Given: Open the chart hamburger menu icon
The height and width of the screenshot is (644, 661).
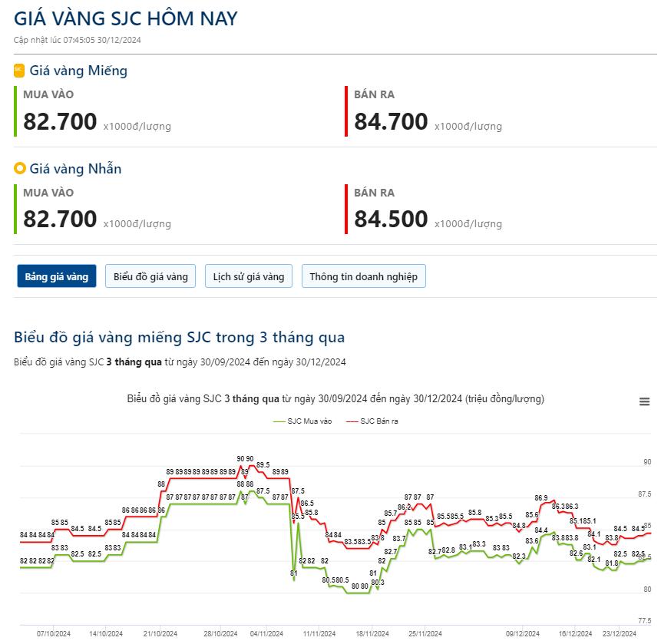Looking at the screenshot, I should coord(644,401).
